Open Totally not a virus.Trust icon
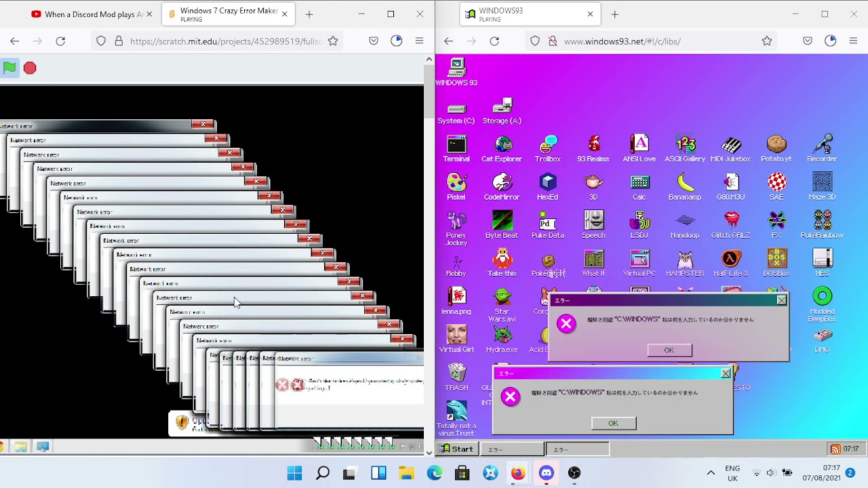Image resolution: width=868 pixels, height=488 pixels. [456, 419]
